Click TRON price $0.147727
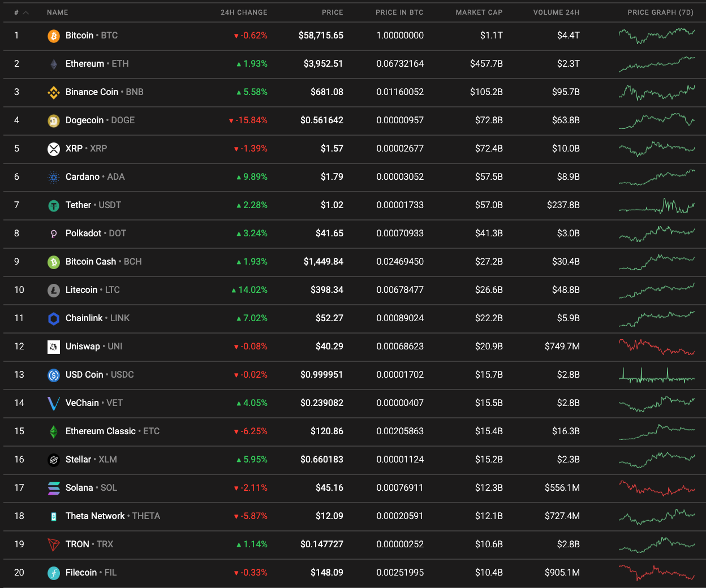Screen dimensions: 706x588 click(x=322, y=544)
